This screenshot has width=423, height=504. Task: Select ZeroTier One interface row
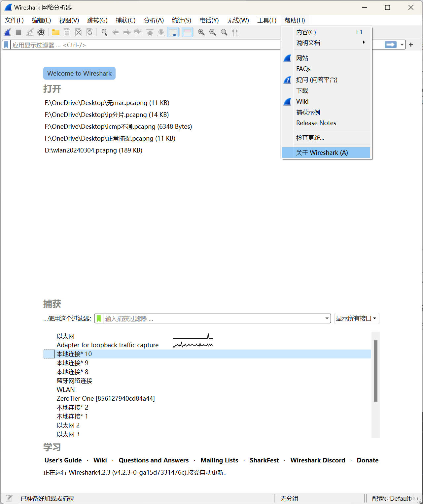(207, 398)
